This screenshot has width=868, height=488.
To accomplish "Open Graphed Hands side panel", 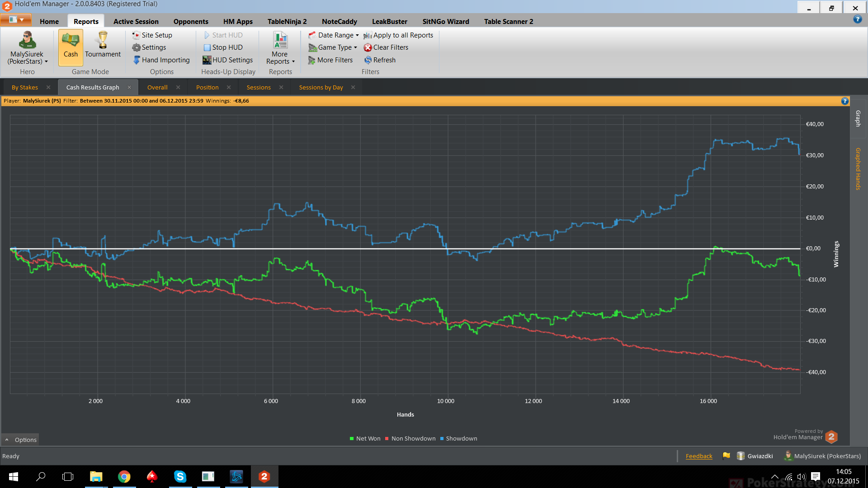I will 858,169.
